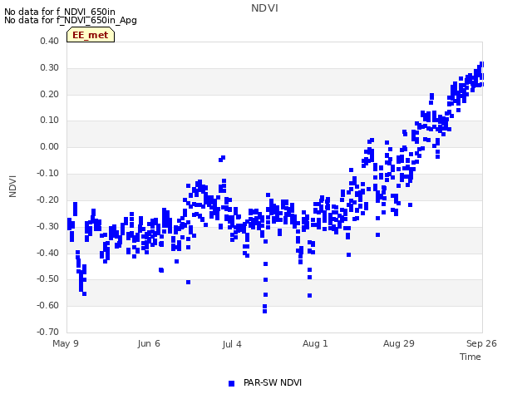This screenshot has height=399, width=532.
Task: Select the PAR-SW NDVI legend text
Action: coord(273,382)
